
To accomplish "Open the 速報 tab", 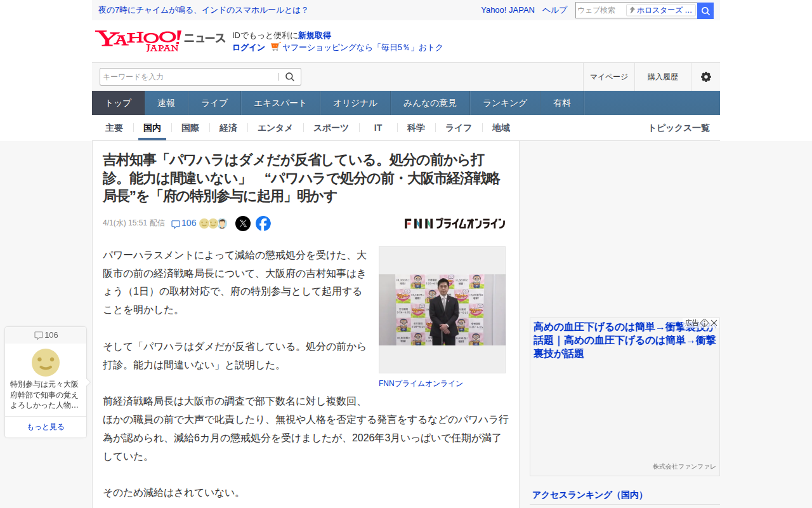I will click(166, 103).
